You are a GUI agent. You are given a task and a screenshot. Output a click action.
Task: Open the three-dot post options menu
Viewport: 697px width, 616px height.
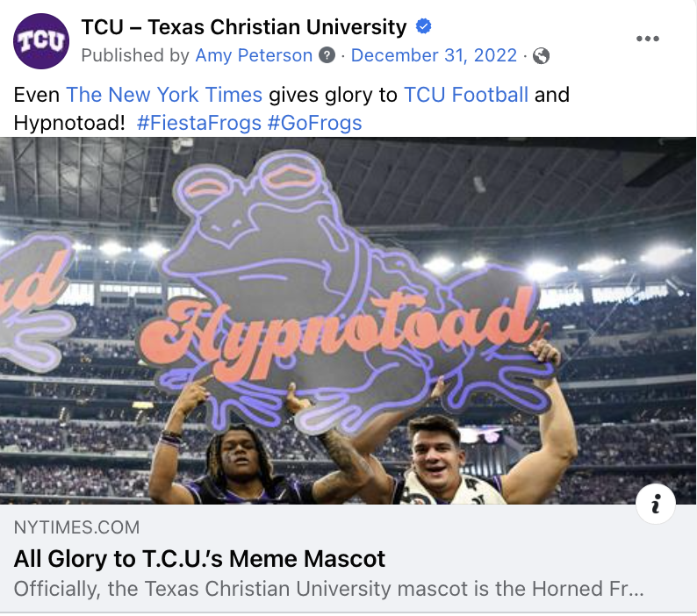647,39
